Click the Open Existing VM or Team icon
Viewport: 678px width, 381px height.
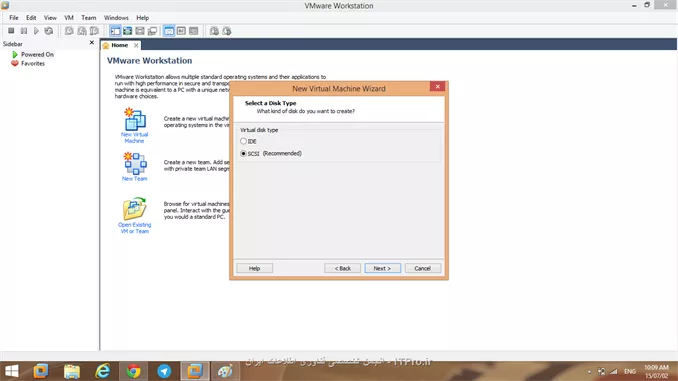point(135,209)
